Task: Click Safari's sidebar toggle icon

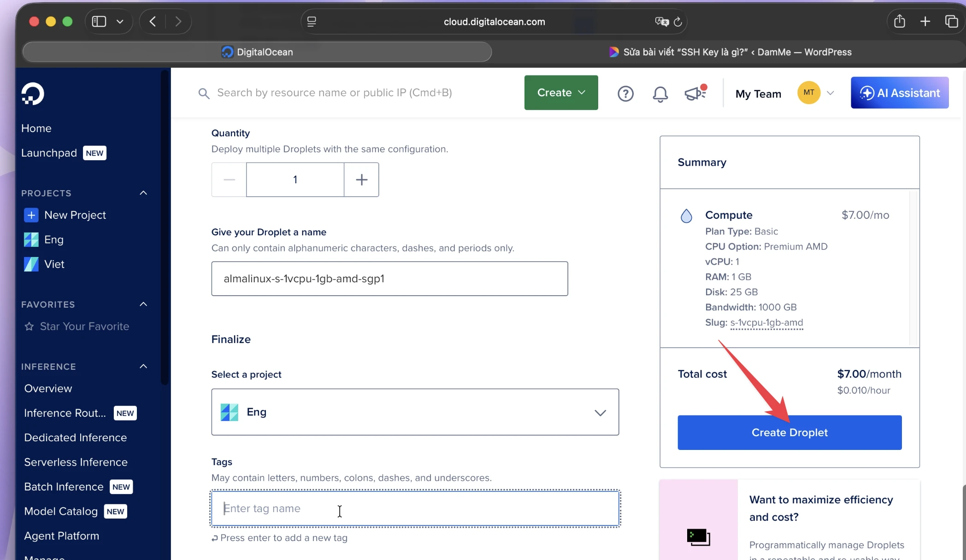Action: pos(99,22)
